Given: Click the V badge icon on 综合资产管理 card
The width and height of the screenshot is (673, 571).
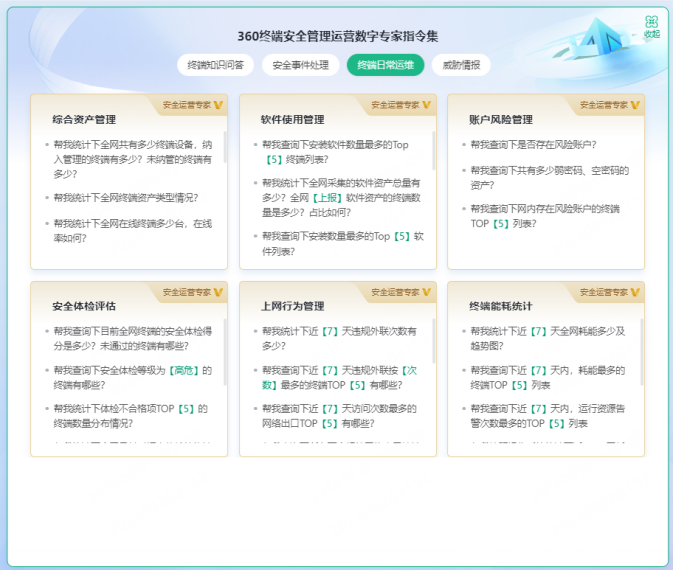Looking at the screenshot, I should [218, 104].
